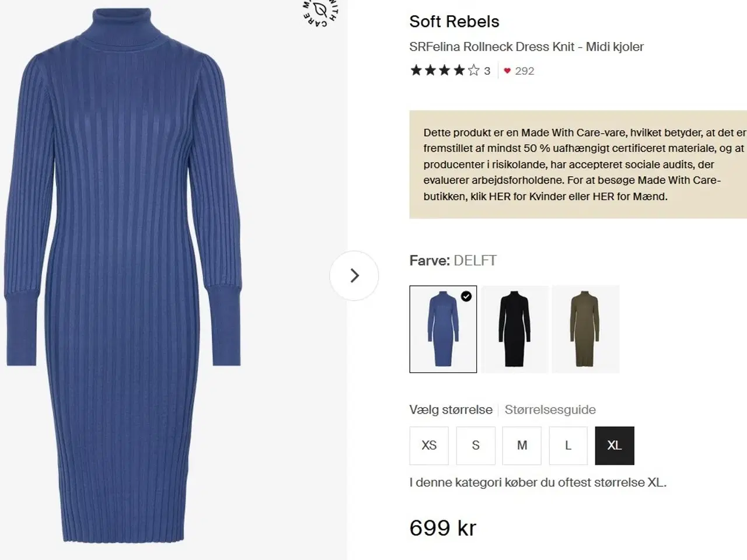The image size is (747, 560).
Task: Open the Størrelsesguide size guide
Action: pos(550,409)
